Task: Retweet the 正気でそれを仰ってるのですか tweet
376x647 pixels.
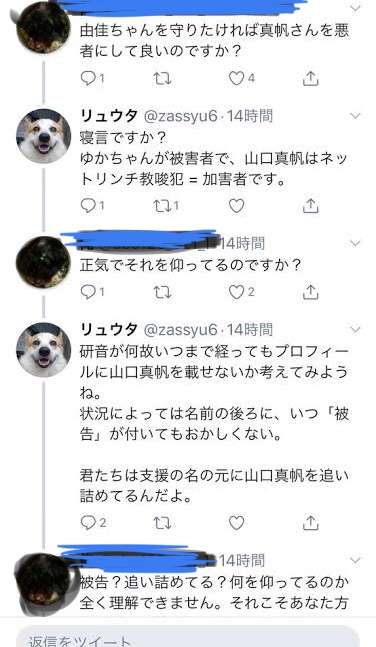Action: point(162,292)
